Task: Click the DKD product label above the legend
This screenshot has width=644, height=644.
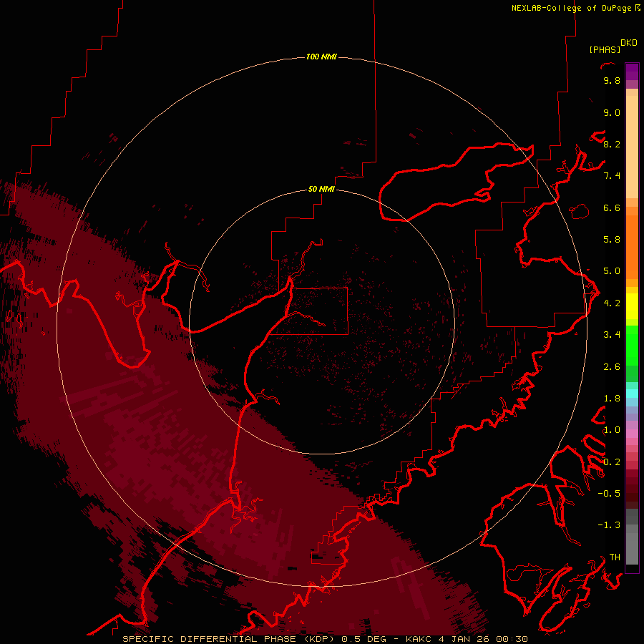Action: 629,43
